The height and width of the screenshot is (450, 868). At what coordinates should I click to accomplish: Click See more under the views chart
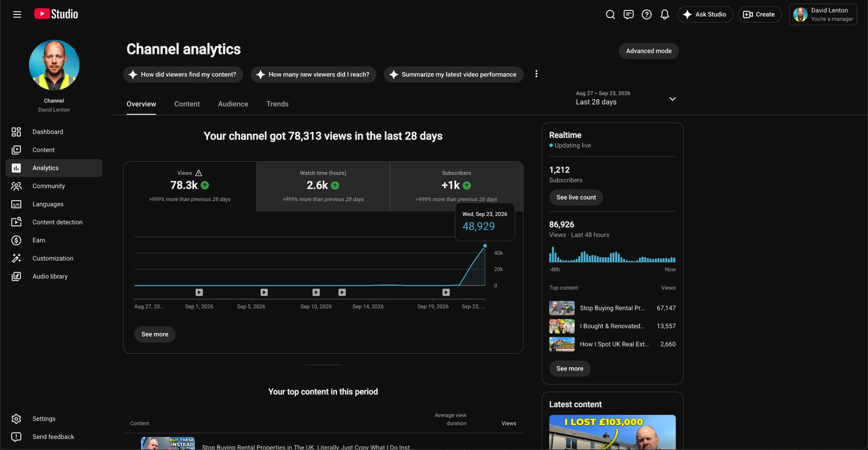pos(155,334)
